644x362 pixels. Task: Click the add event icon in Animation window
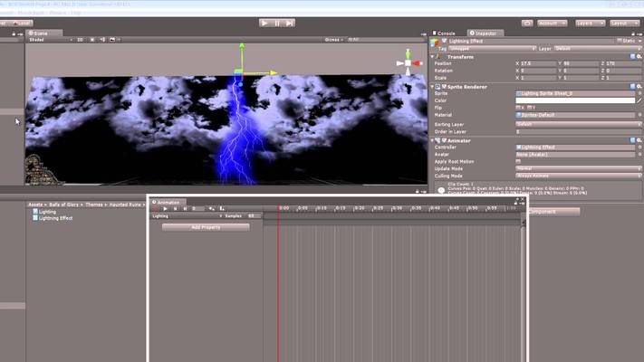[x=222, y=208]
